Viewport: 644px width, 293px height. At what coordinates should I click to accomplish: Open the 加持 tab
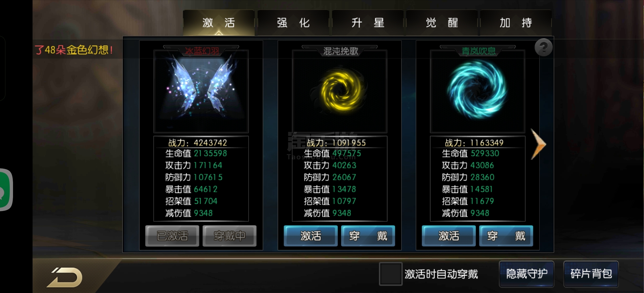click(516, 23)
